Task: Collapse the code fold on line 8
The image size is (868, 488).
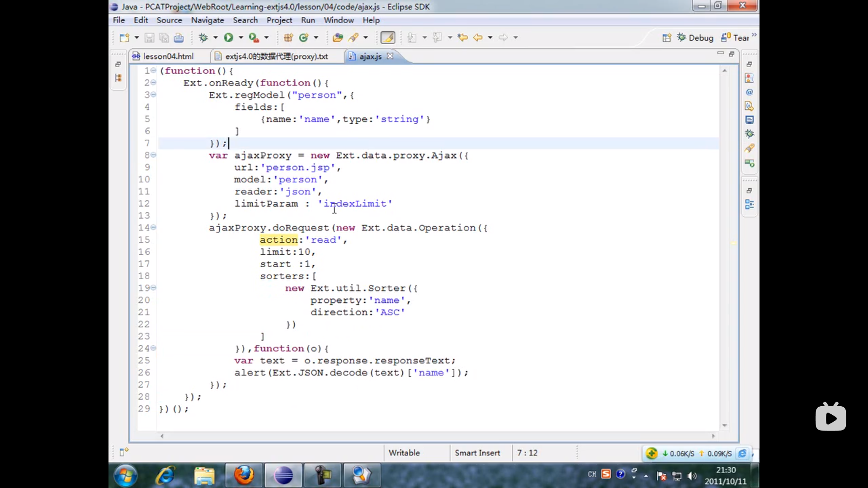Action: coord(154,155)
